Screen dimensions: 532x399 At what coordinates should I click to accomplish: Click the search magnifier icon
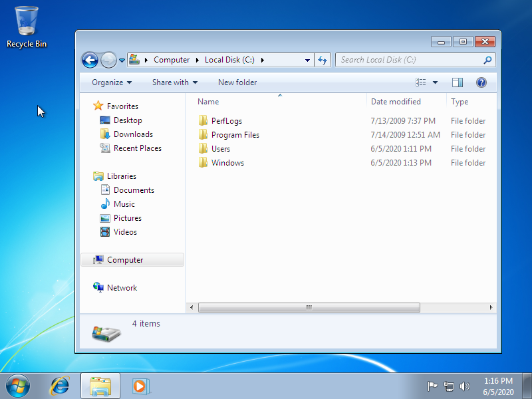(x=487, y=60)
